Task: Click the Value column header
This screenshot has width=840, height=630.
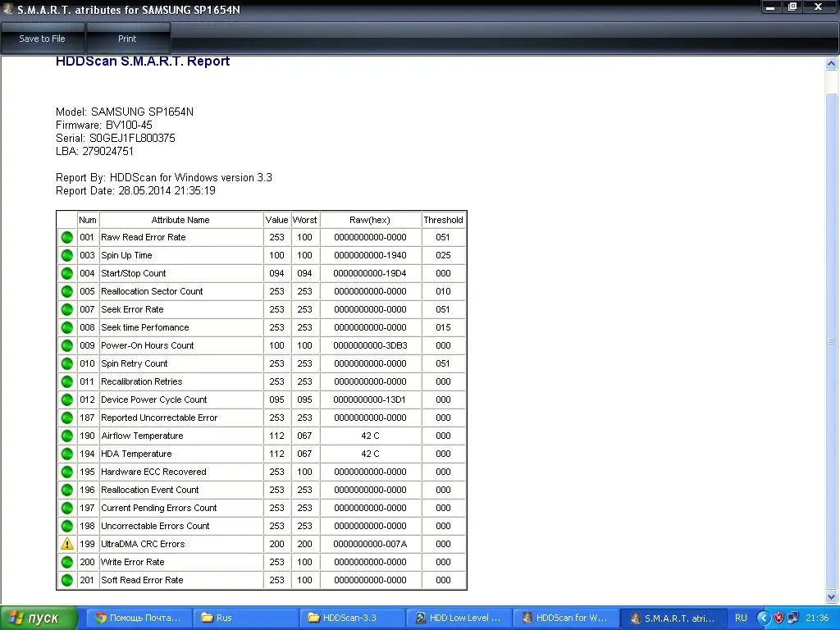Action: [x=276, y=220]
